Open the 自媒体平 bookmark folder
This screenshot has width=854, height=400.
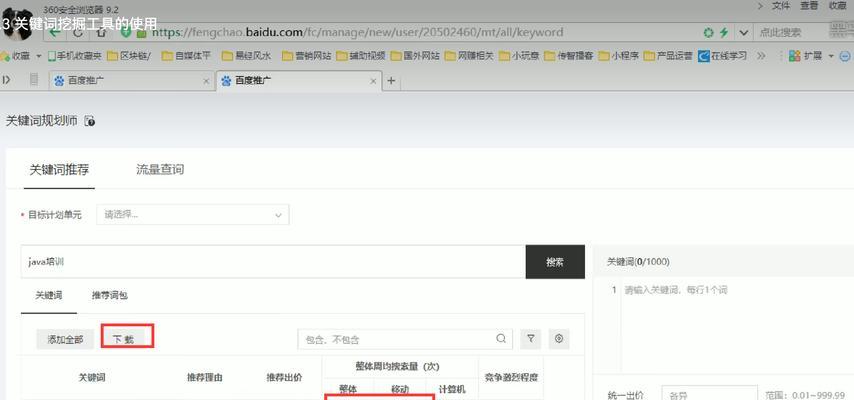(186, 56)
